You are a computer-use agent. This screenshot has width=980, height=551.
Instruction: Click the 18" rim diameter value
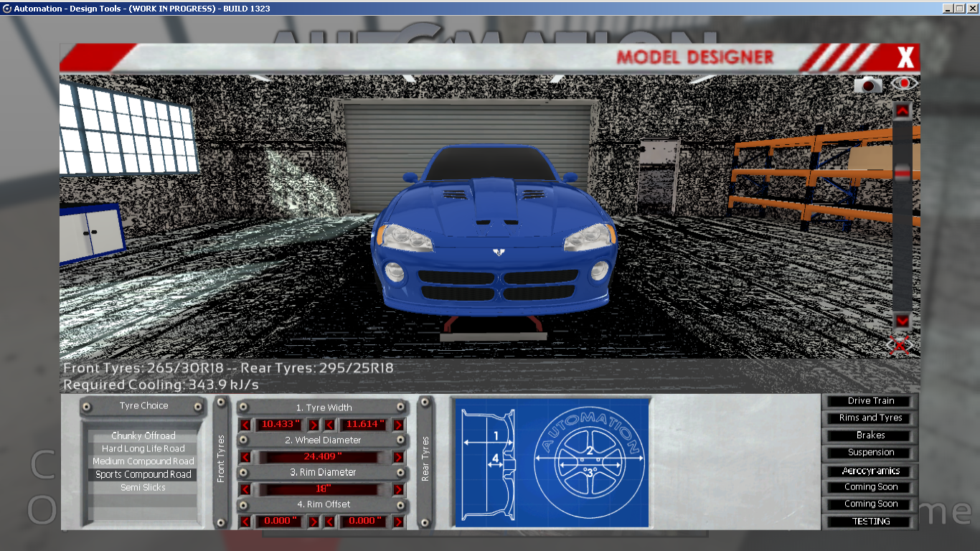[x=322, y=489]
